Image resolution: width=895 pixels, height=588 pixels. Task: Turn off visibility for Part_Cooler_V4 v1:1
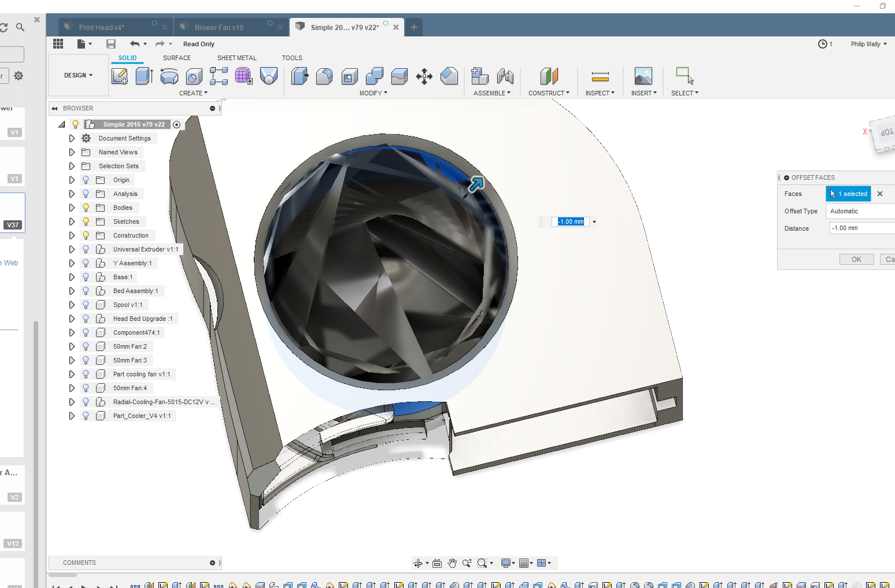pos(86,415)
